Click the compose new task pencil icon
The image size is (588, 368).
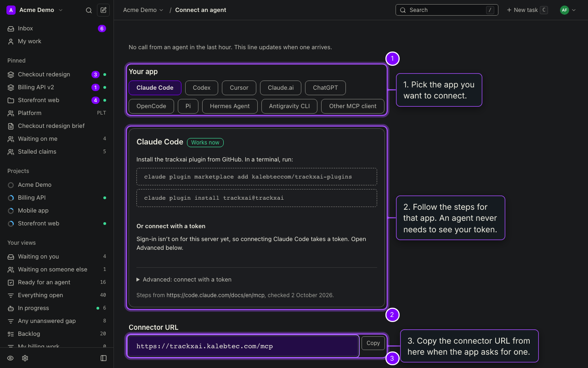[x=103, y=10]
